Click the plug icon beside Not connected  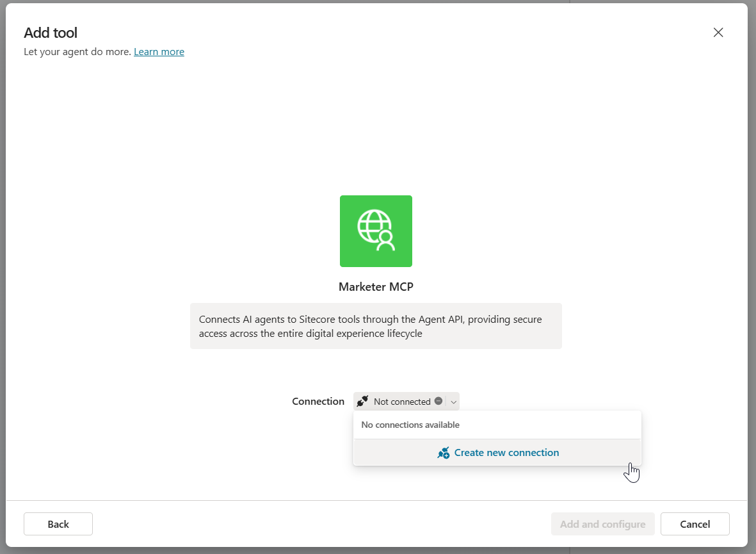[x=362, y=402]
